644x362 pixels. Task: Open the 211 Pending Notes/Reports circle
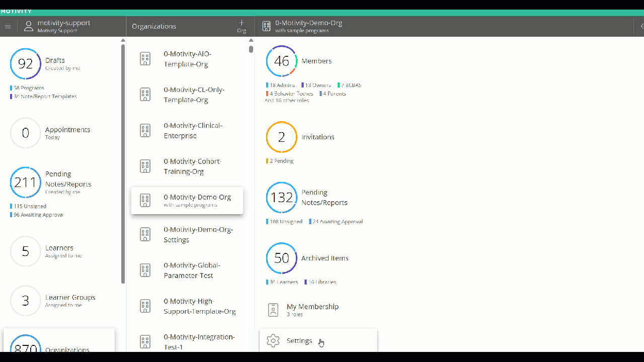coord(26,182)
